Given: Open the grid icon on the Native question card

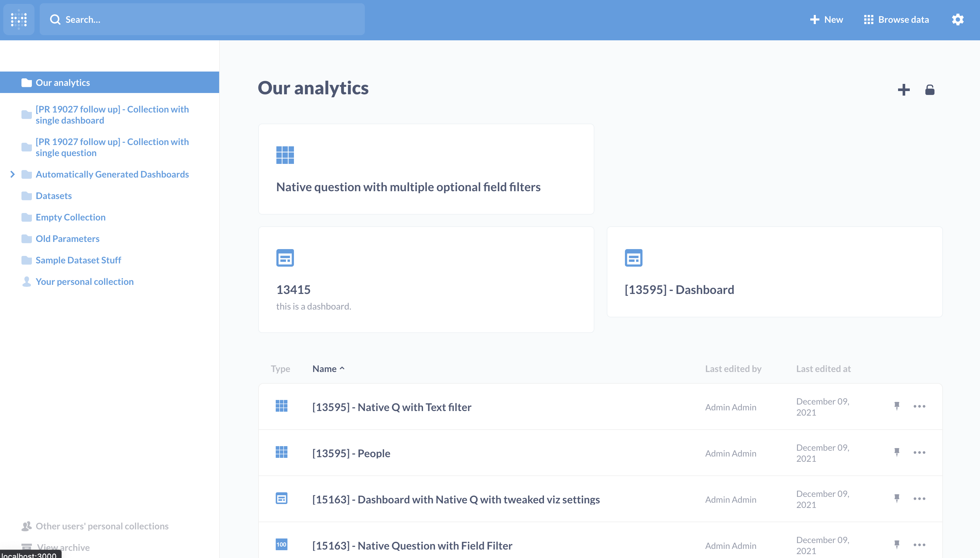Looking at the screenshot, I should pos(285,155).
